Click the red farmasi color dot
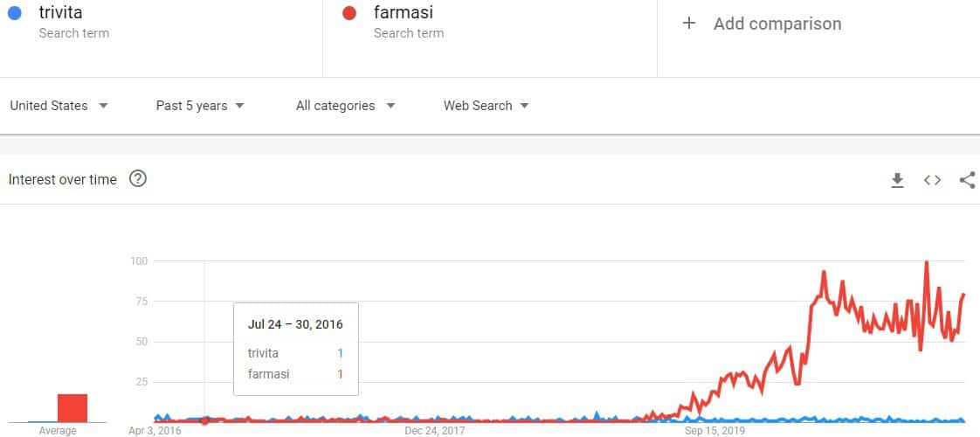 pos(349,13)
